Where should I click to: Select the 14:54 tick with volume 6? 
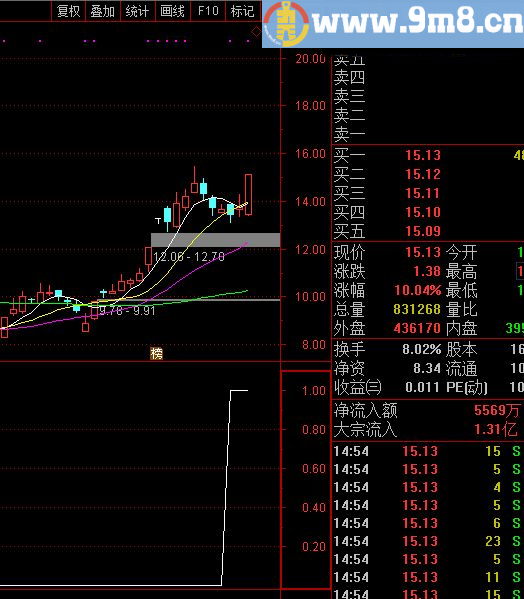tap(428, 523)
